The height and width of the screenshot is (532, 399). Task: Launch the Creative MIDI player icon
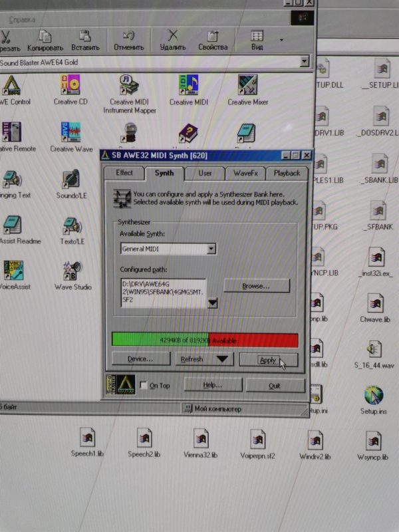pyautogui.click(x=188, y=85)
